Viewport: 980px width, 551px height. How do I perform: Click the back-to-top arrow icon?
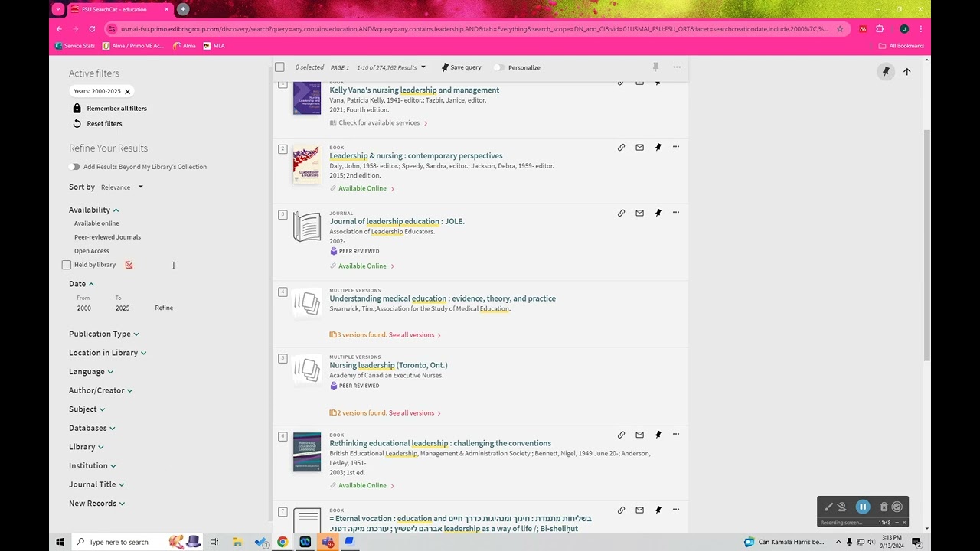tap(907, 71)
